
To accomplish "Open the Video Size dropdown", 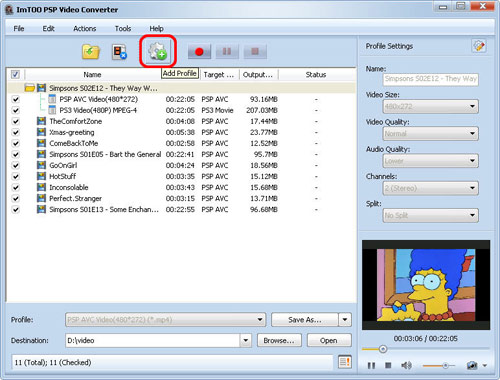I will coord(430,107).
